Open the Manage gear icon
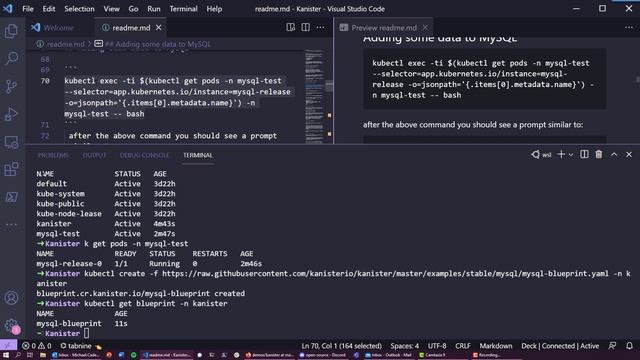 (x=11, y=326)
